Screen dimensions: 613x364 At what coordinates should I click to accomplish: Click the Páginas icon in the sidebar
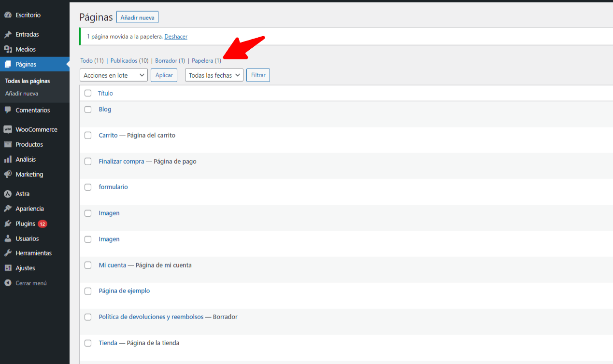click(x=8, y=64)
